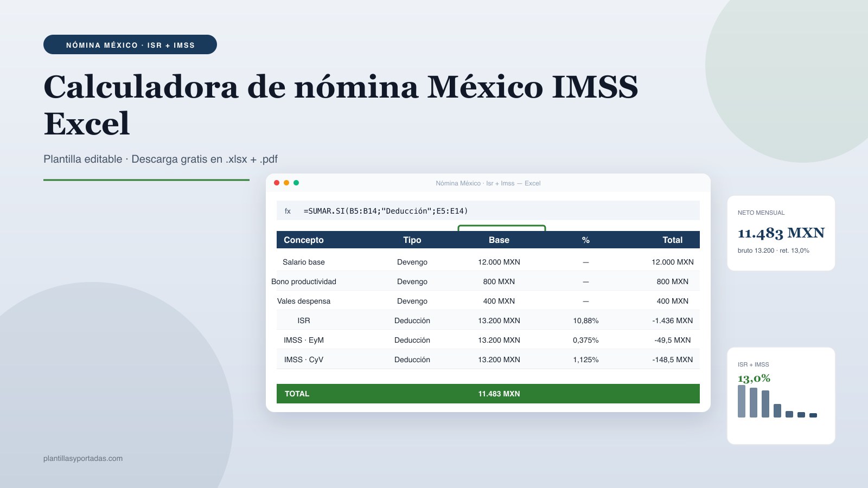
Task: Click the 11.483 MXN value in TOTAL row
Action: [x=499, y=394]
